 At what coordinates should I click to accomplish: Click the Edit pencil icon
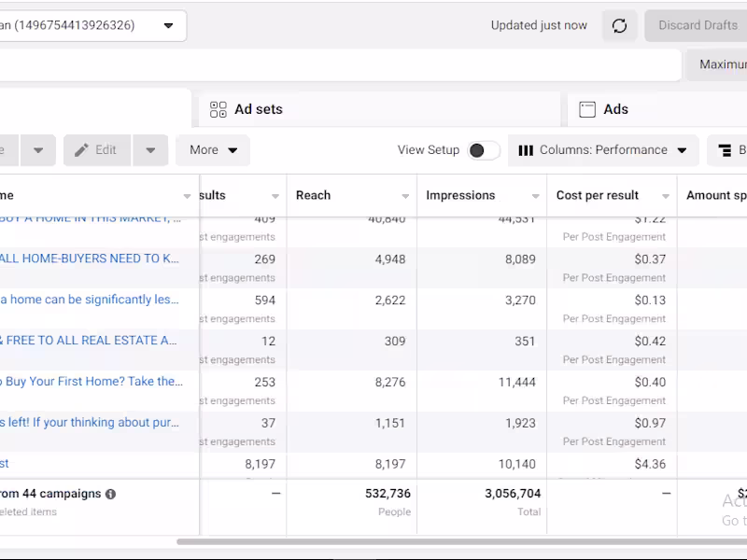pos(81,150)
